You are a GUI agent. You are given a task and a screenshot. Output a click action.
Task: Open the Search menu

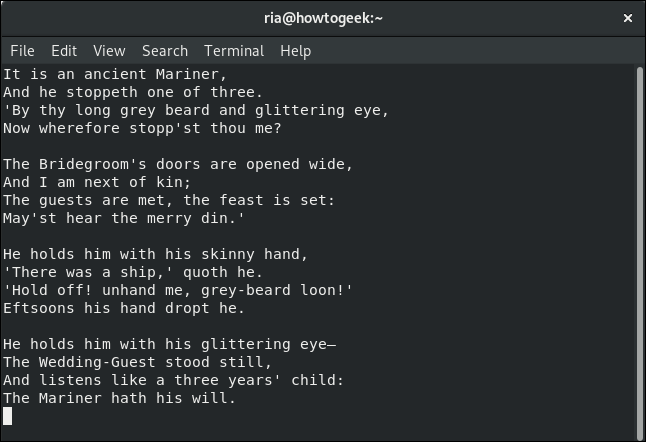coord(165,51)
